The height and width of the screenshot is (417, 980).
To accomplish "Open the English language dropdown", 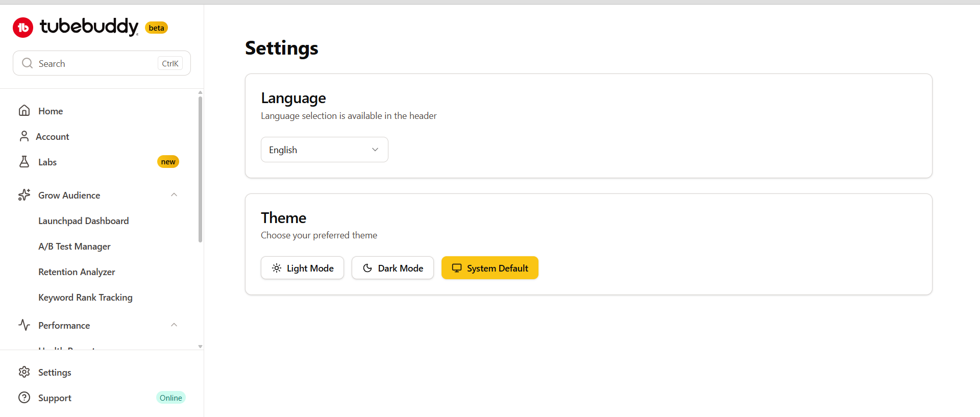I will [x=325, y=150].
